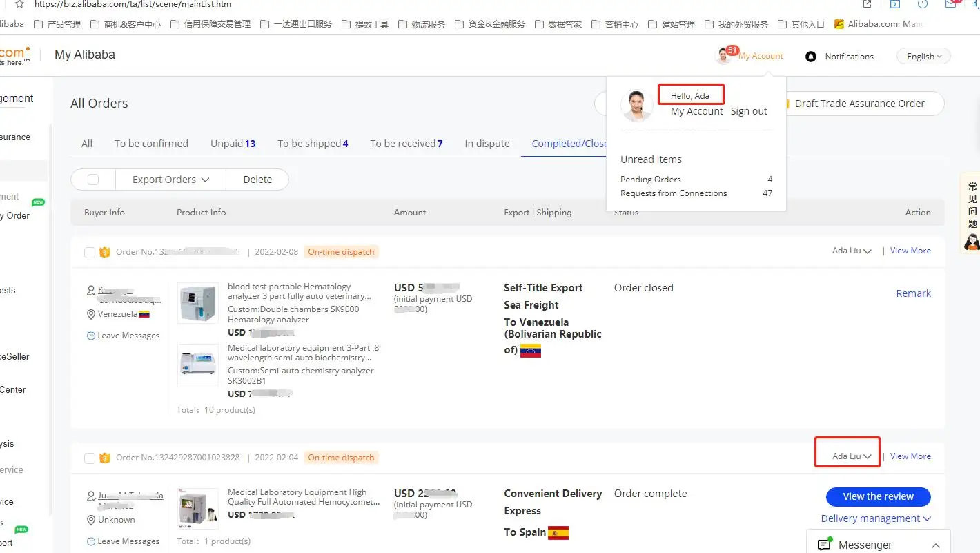Expand the English language selector
Viewport: 980px width, 553px height.
(x=923, y=57)
